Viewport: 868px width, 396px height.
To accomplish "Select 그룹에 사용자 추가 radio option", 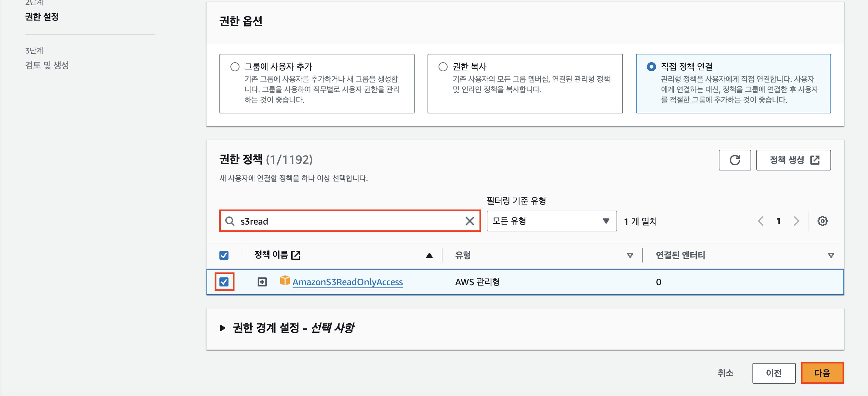I will pyautogui.click(x=235, y=67).
